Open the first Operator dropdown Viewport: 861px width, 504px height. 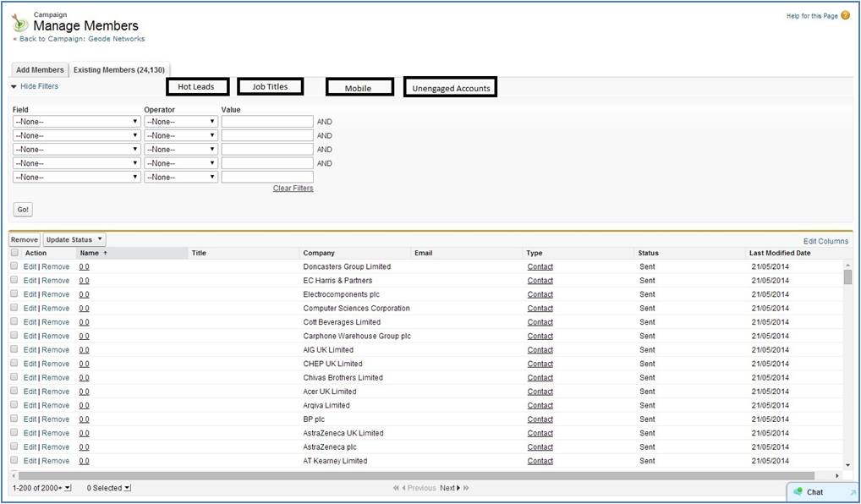pyautogui.click(x=180, y=122)
